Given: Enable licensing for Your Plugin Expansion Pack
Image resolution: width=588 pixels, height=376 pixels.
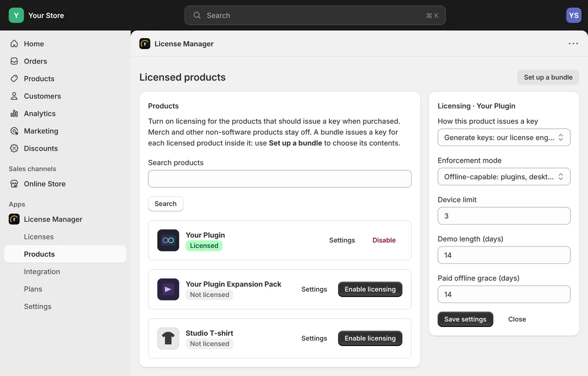Looking at the screenshot, I should (x=370, y=289).
